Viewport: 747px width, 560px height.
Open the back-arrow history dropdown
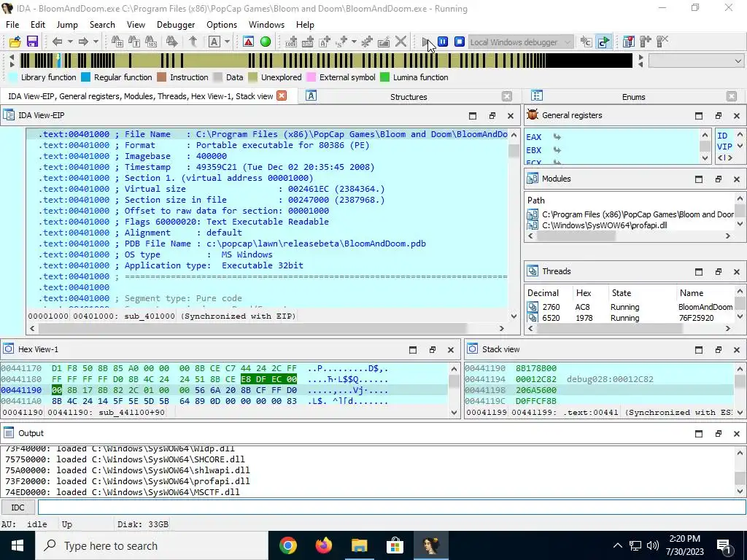click(x=70, y=42)
